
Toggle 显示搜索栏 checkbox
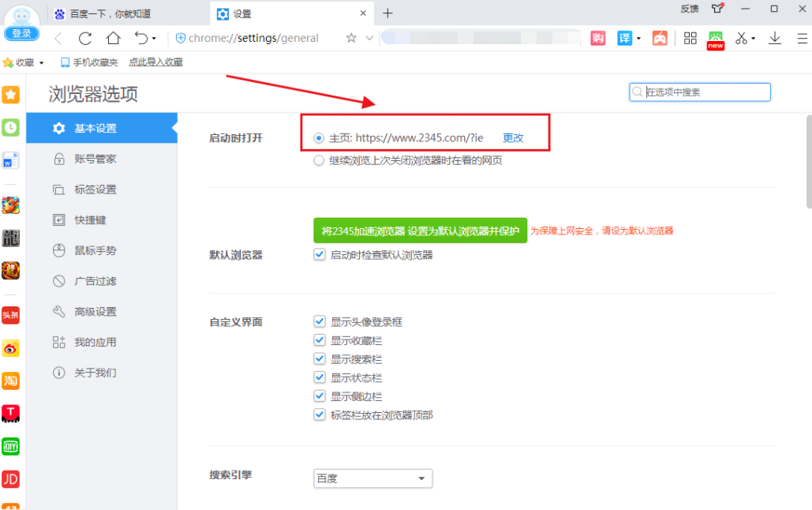point(320,358)
